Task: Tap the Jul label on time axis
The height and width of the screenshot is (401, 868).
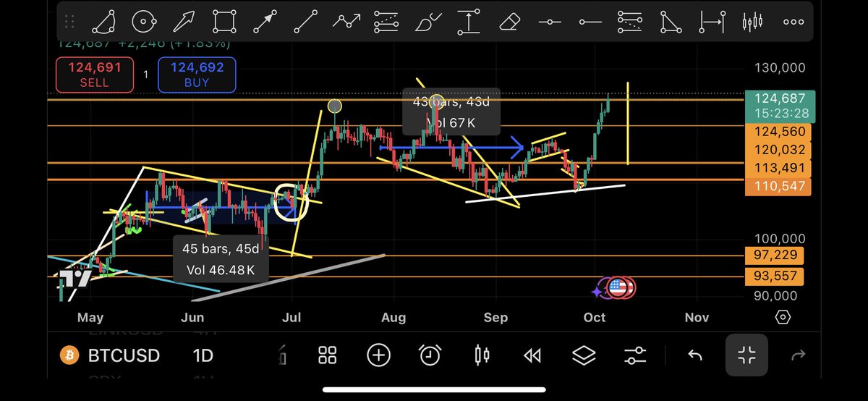Action: [292, 317]
